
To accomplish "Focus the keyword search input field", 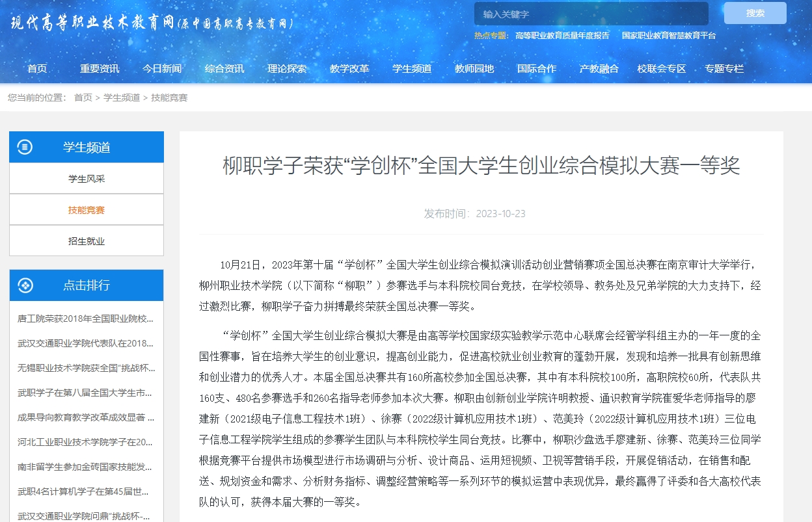I will tap(591, 14).
